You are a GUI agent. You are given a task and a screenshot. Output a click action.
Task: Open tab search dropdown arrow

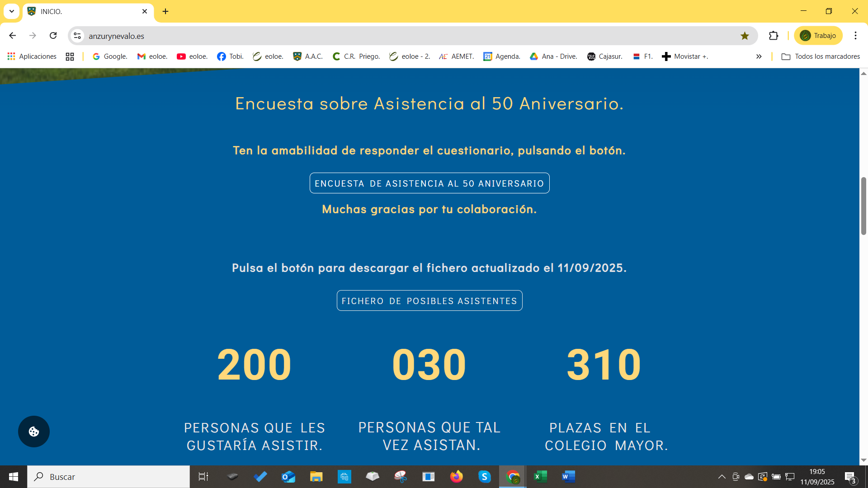pos(12,11)
